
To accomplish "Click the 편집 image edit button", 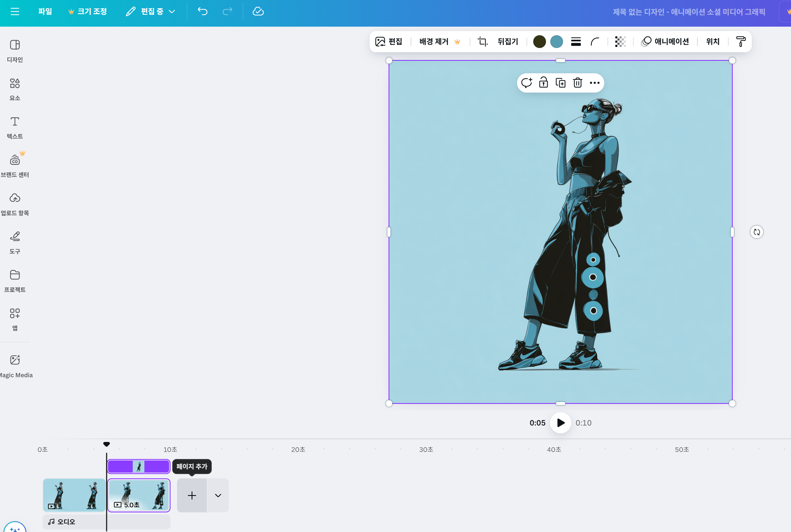I will coord(389,41).
